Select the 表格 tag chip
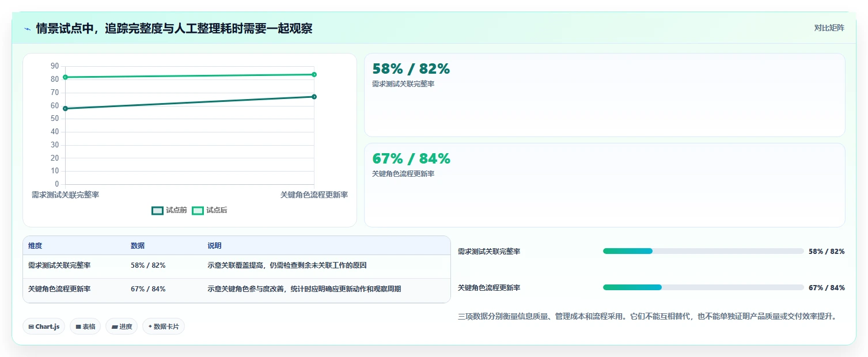This screenshot has height=357, width=868. (x=85, y=326)
